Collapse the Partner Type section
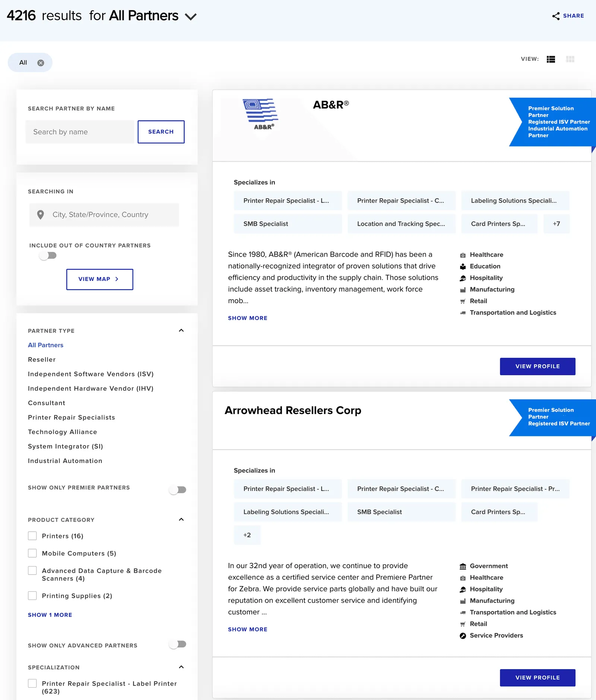596x700 pixels. pos(181,331)
